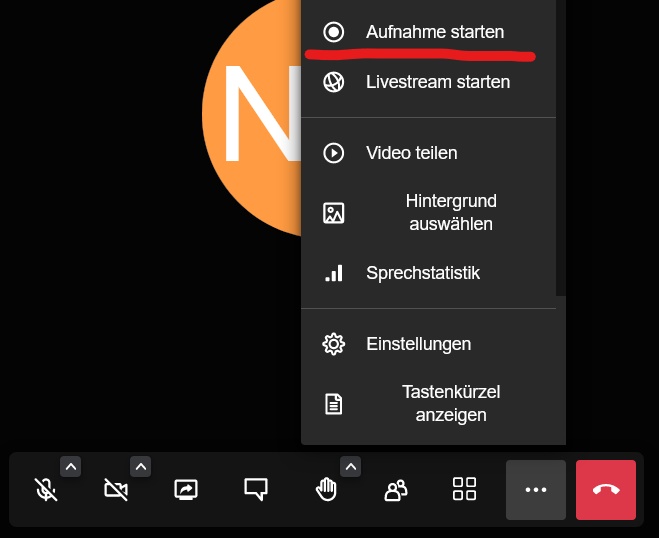Click 'Aufnahme starten' to begin recording
The image size is (659, 538).
pos(434,32)
